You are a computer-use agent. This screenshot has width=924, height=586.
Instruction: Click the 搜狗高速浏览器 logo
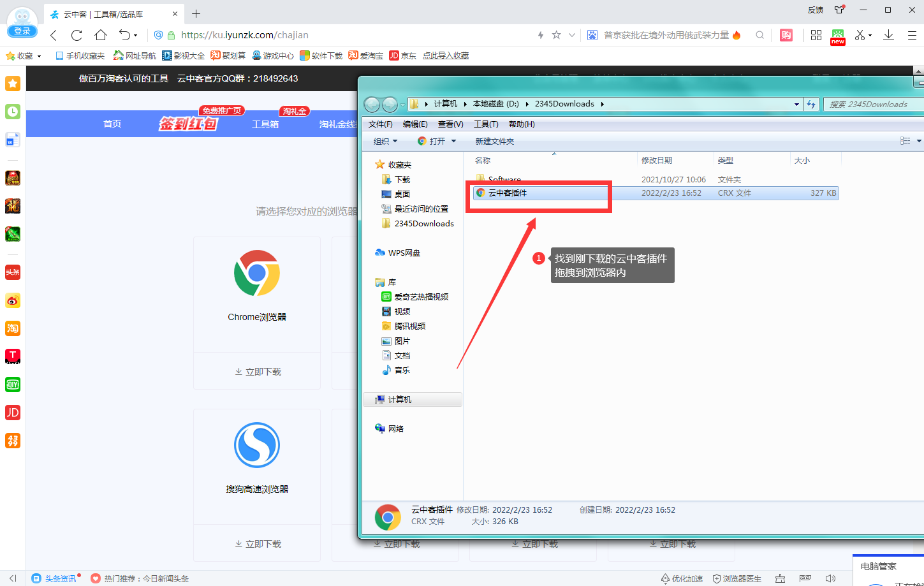coord(257,445)
